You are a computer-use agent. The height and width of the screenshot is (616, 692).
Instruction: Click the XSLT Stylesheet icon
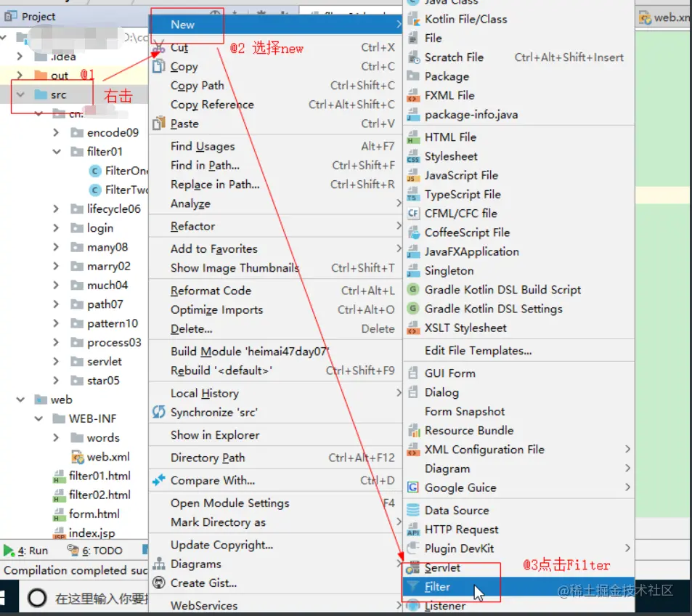[x=413, y=328]
